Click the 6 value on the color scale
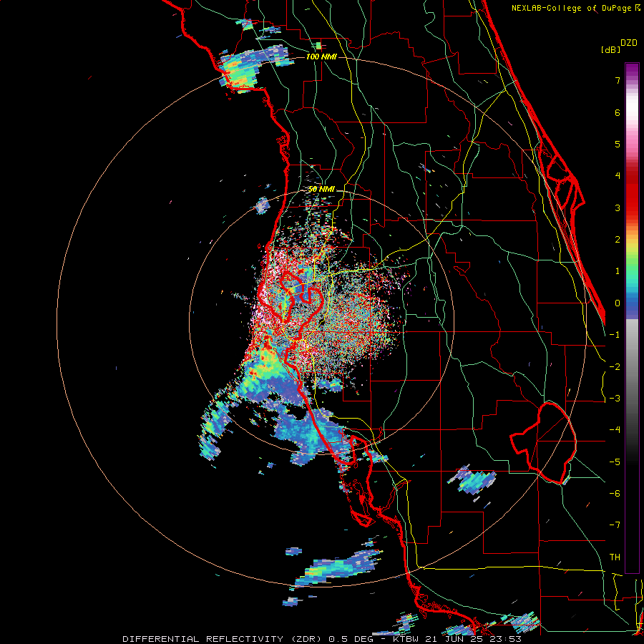The height and width of the screenshot is (644, 644). point(618,112)
